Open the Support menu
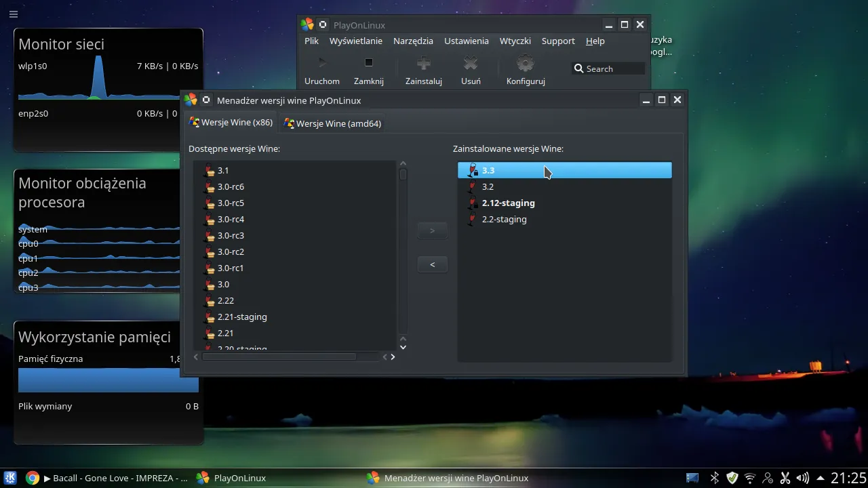Screen dimensions: 868x488 coord(558,41)
